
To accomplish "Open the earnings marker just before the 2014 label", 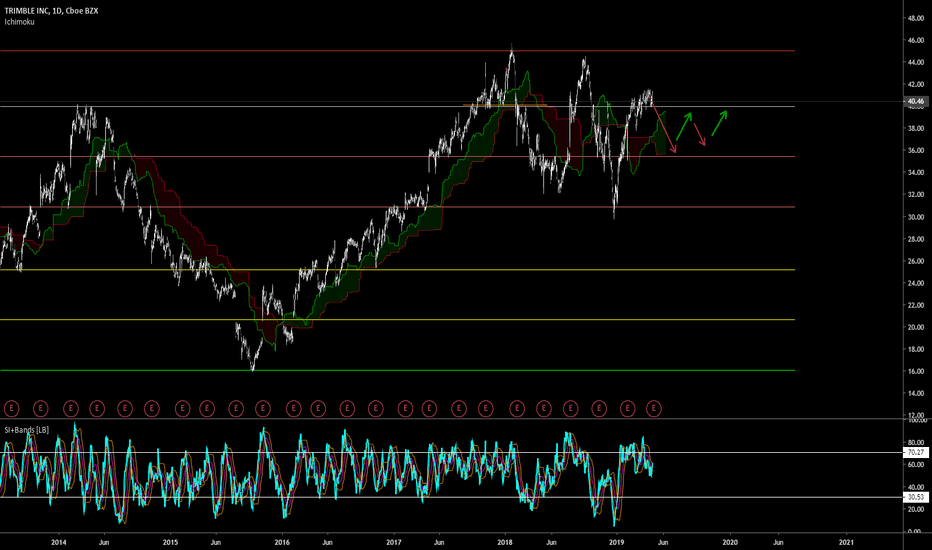I will pos(40,408).
